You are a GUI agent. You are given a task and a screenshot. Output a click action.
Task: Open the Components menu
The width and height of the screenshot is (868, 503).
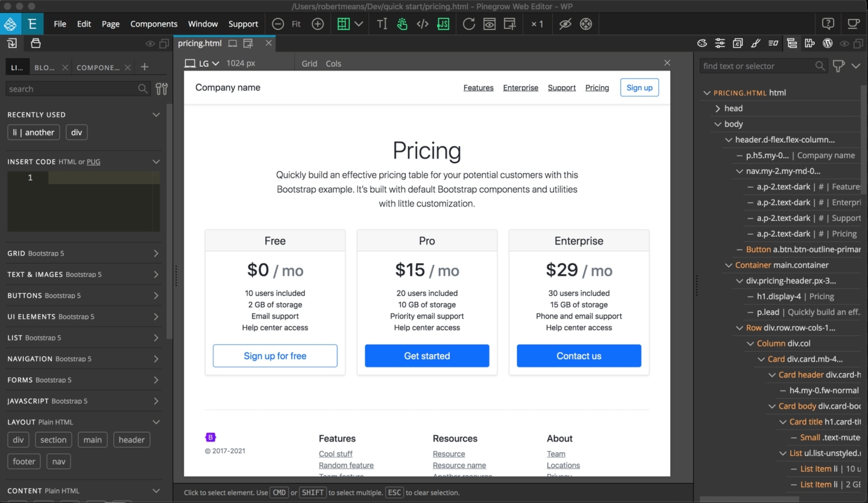[x=154, y=24]
